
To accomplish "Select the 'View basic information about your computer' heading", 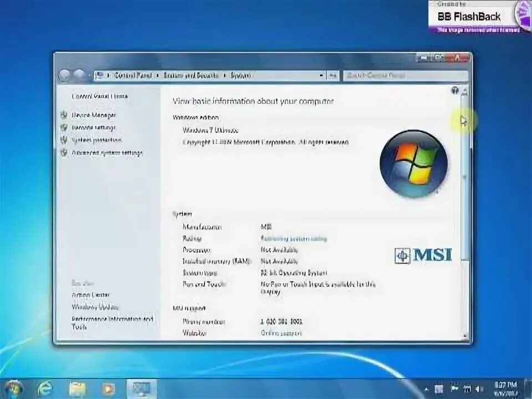I will tap(253, 101).
